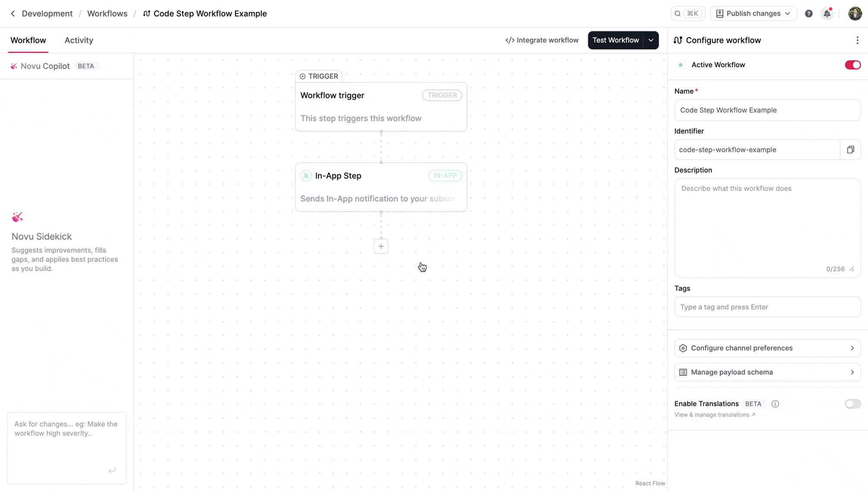
Task: Open the Configure workflow three-dot menu
Action: point(858,40)
